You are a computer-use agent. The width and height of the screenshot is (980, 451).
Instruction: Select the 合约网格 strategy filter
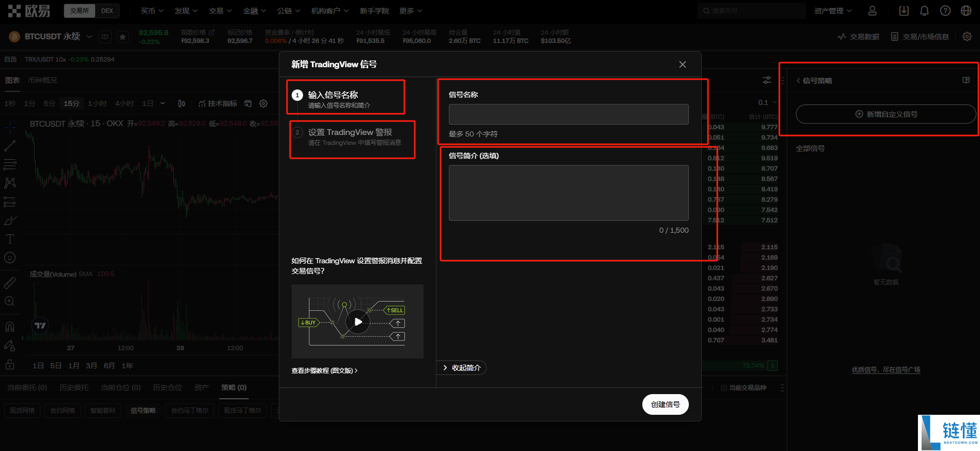coord(63,411)
